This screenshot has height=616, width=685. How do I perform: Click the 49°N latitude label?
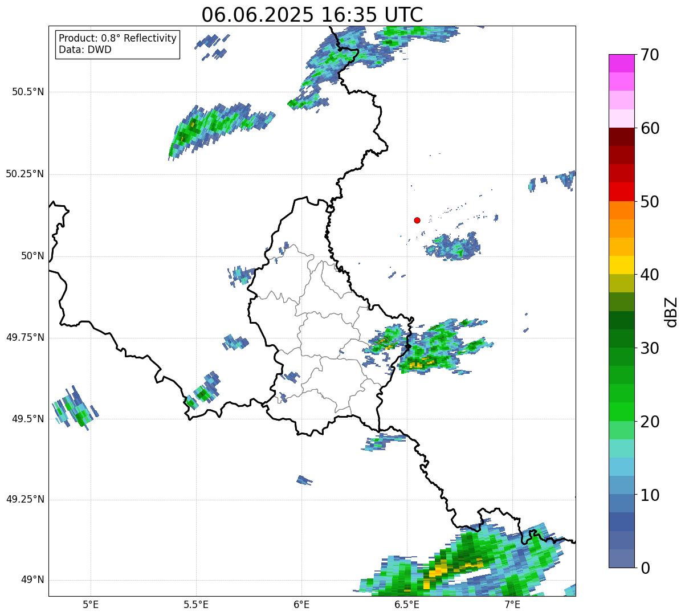pyautogui.click(x=32, y=580)
